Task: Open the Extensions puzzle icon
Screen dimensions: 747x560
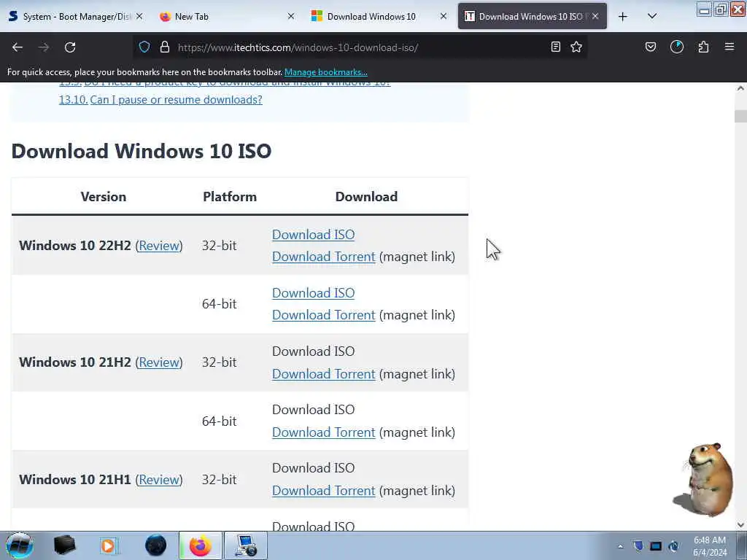Action: click(703, 47)
